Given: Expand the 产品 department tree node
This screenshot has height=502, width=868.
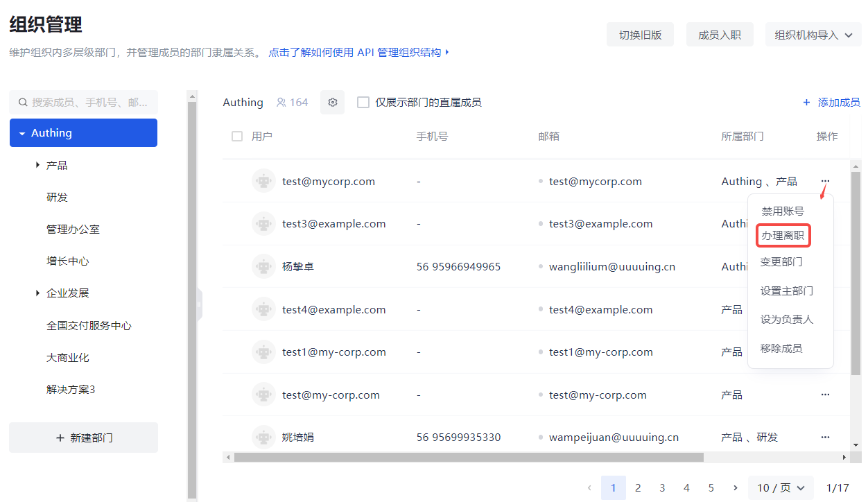Looking at the screenshot, I should point(37,165).
